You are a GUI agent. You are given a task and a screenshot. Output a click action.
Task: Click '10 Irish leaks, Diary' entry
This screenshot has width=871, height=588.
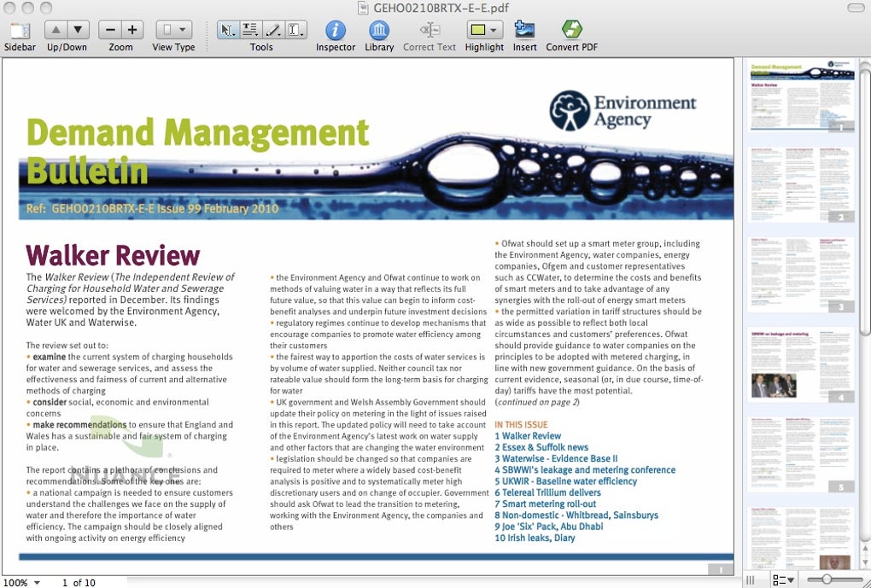click(535, 538)
